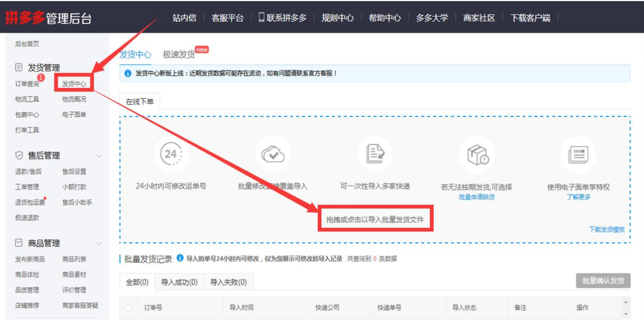Open 商家客服答疑 in the sidebar
Image resolution: width=644 pixels, height=320 pixels.
click(80, 305)
